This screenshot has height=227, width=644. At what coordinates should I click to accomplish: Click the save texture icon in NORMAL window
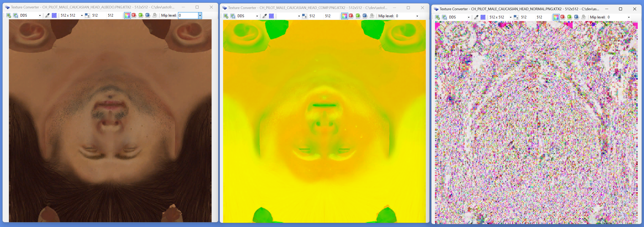coord(445,17)
